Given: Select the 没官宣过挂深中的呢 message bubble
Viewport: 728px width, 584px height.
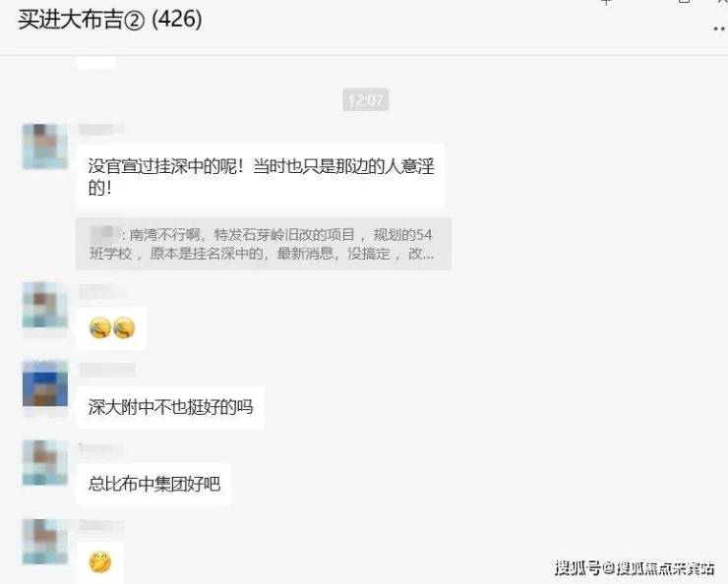Looking at the screenshot, I should [261, 176].
